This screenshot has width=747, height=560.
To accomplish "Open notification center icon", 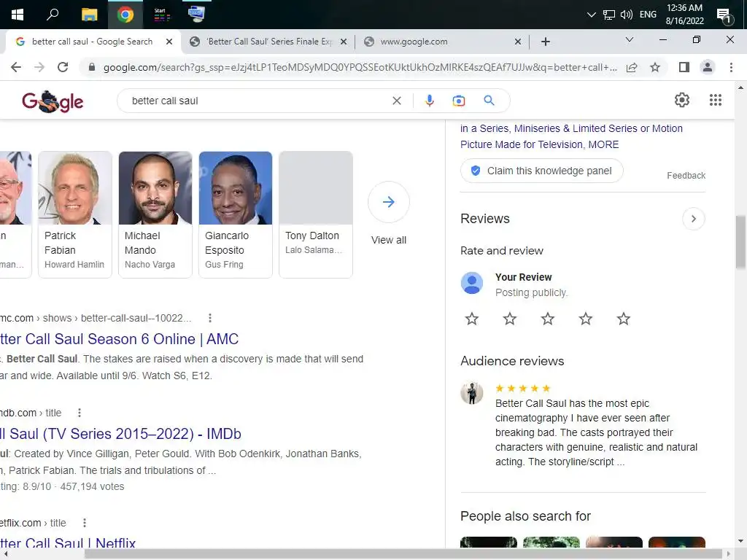I will [724, 15].
